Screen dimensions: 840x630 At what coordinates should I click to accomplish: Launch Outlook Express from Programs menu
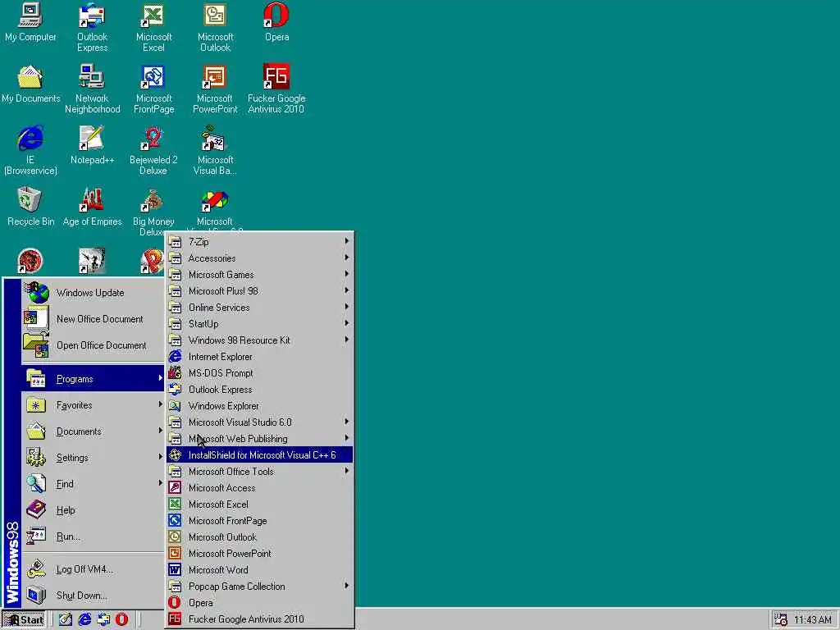[259, 390]
